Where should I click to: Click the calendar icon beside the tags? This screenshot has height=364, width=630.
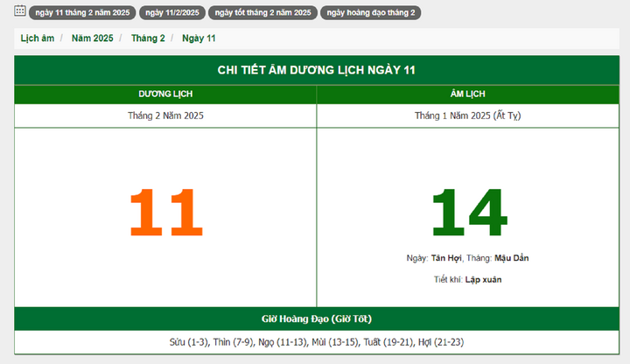coord(20,11)
